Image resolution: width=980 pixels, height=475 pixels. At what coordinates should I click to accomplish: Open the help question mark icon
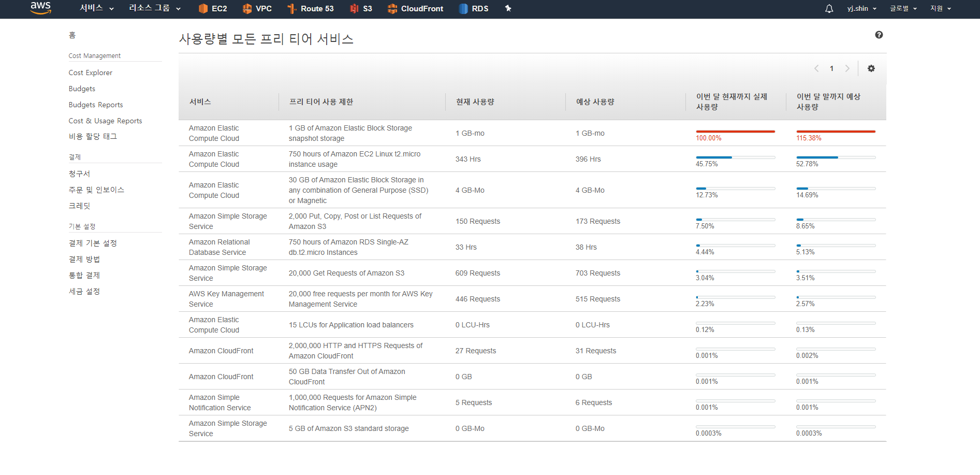click(879, 35)
